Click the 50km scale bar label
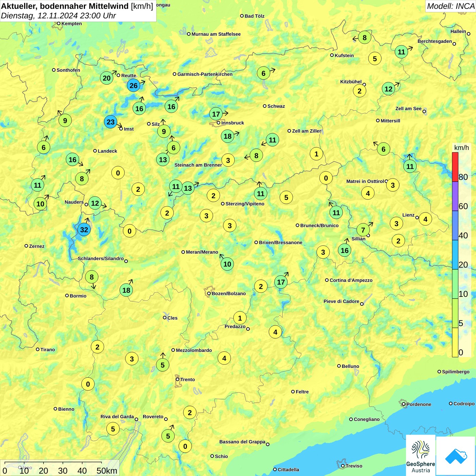The width and height of the screenshot is (476, 476). point(107,471)
